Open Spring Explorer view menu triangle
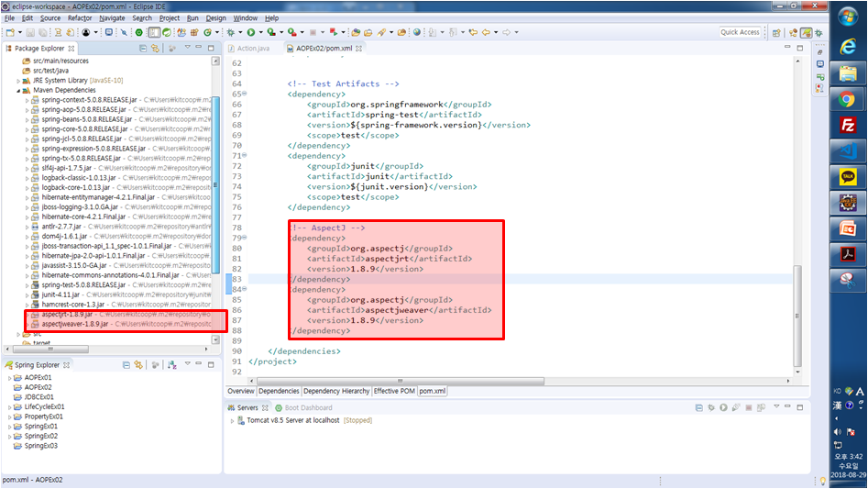Viewport: 868px width, 489px height. 188,364
